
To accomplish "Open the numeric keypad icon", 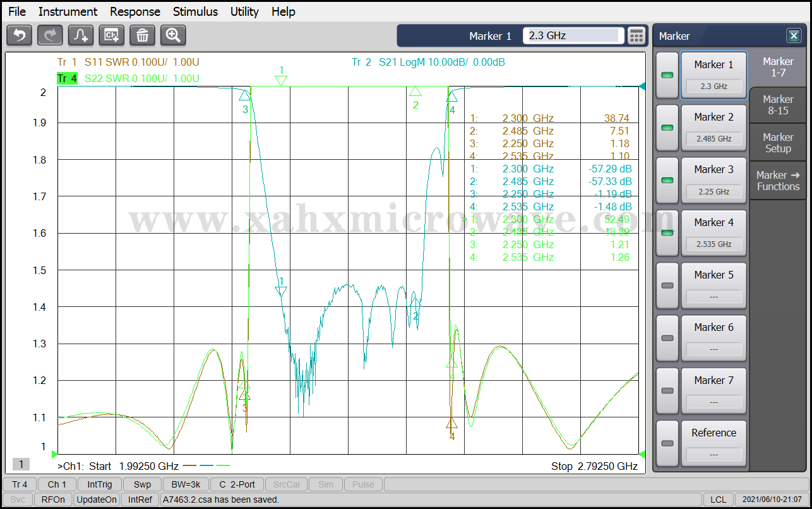I will [636, 36].
